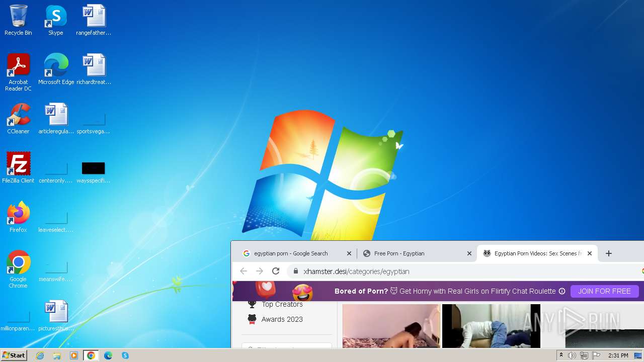Open the articleregula Word document
The height and width of the screenshot is (362, 644).
tap(56, 119)
